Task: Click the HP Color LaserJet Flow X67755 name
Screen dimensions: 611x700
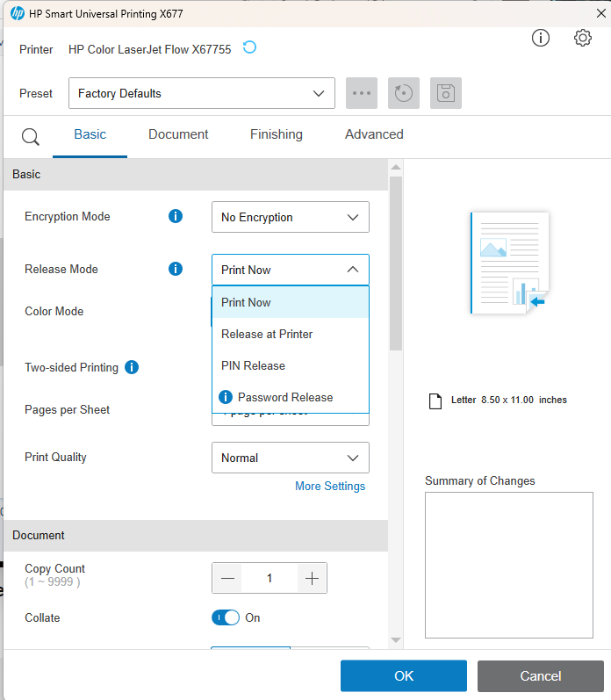Action: tap(150, 49)
